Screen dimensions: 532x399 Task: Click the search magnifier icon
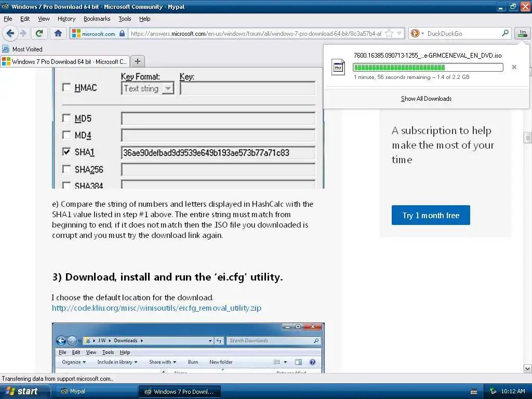[505, 33]
